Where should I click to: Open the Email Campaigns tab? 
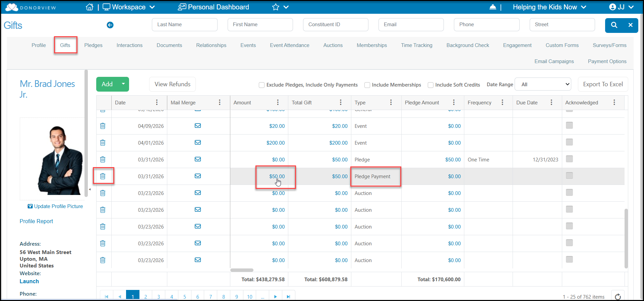[554, 61]
